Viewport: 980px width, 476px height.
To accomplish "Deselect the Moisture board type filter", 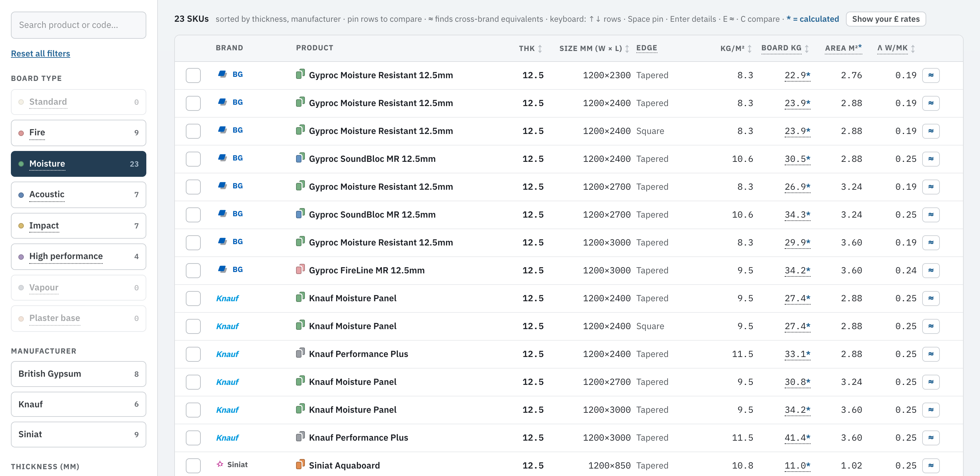I will (78, 164).
